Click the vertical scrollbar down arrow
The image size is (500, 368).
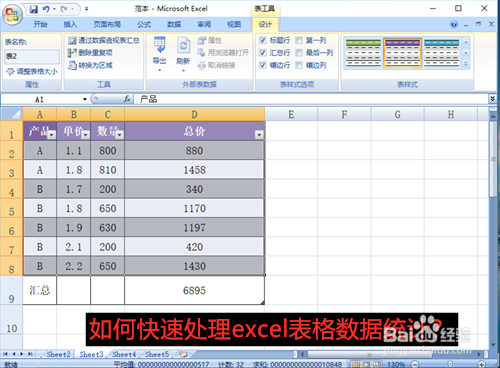pos(494,345)
